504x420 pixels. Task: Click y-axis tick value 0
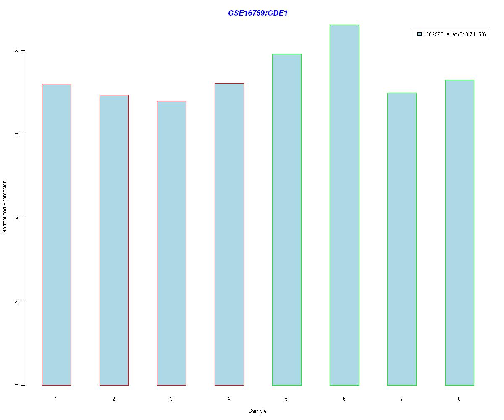[17, 385]
